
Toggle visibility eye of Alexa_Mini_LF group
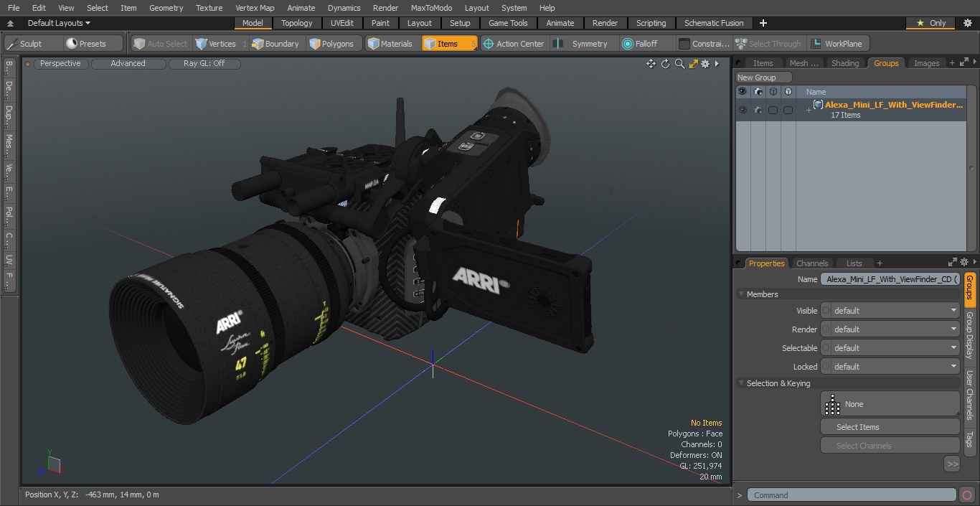pyautogui.click(x=743, y=111)
